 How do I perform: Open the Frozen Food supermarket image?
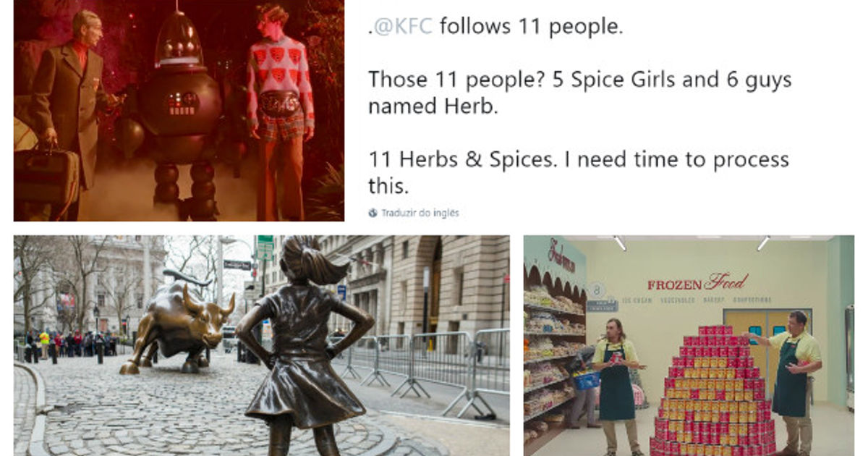point(689,345)
